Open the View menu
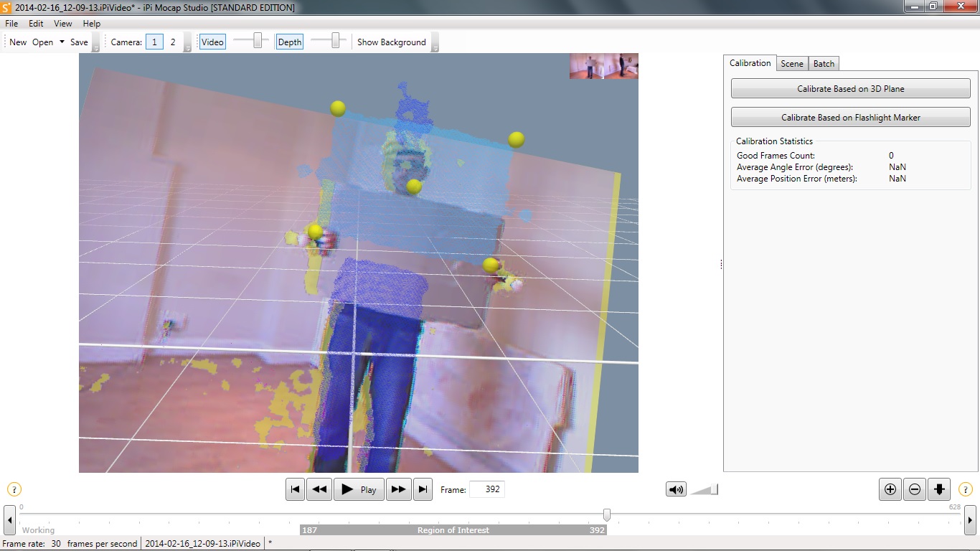 click(63, 24)
